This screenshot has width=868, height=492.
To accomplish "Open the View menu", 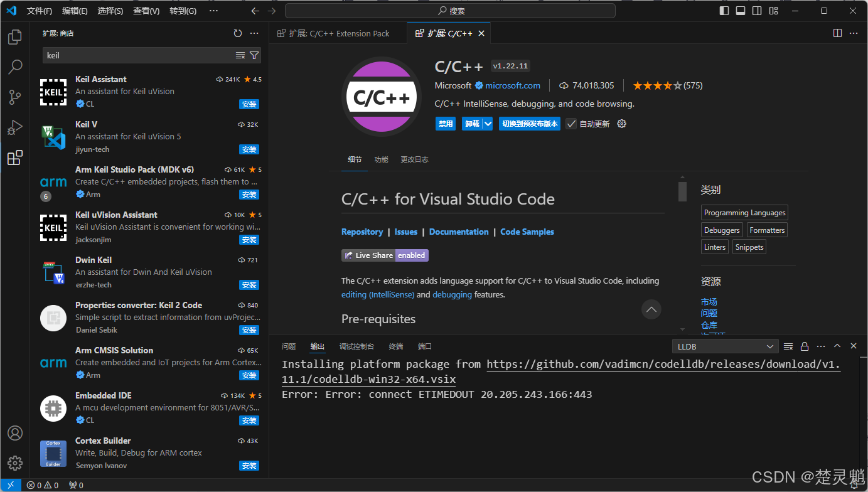I will click(x=146, y=11).
